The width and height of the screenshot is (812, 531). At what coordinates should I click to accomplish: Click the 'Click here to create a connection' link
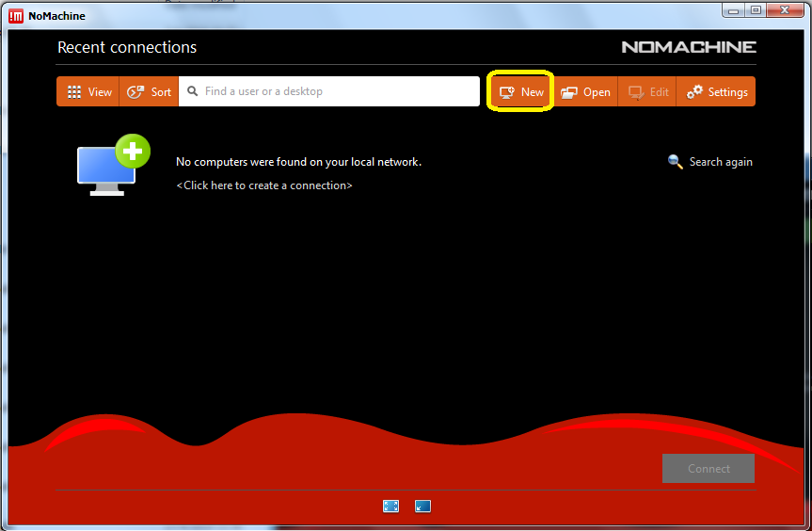point(264,185)
